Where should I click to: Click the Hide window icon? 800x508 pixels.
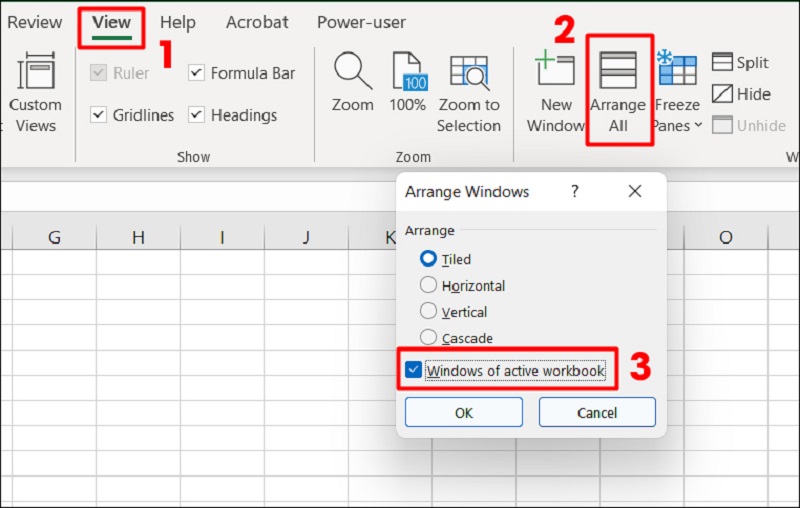[x=722, y=94]
